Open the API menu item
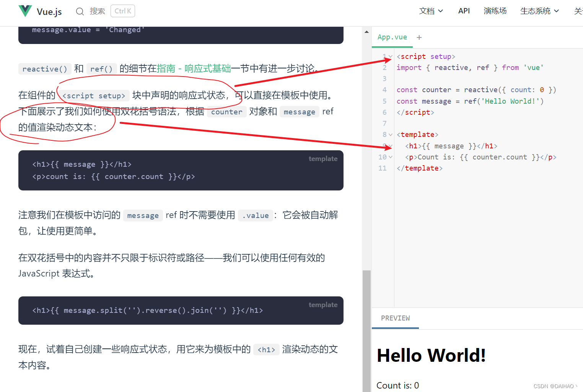Image resolution: width=583 pixels, height=392 pixels. (x=464, y=11)
